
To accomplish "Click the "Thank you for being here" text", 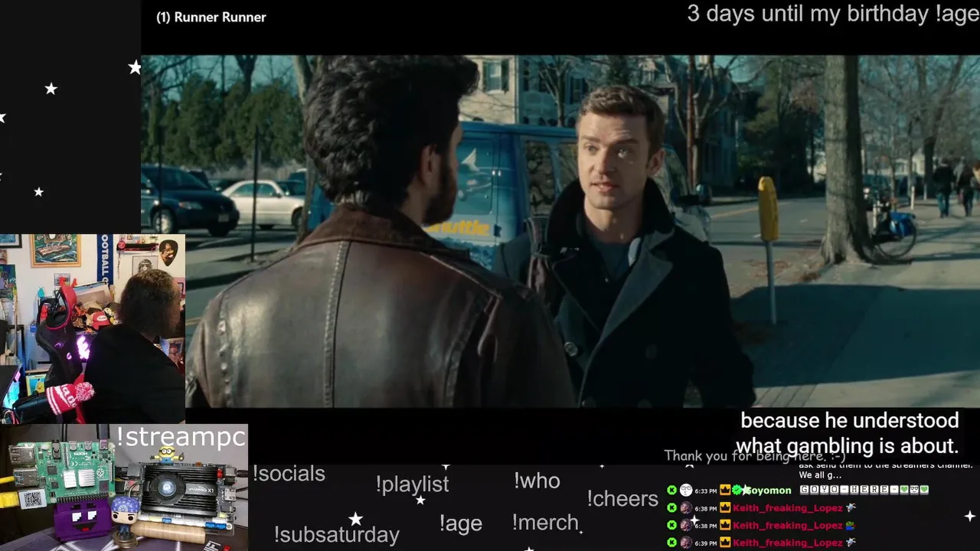I will pos(754,456).
